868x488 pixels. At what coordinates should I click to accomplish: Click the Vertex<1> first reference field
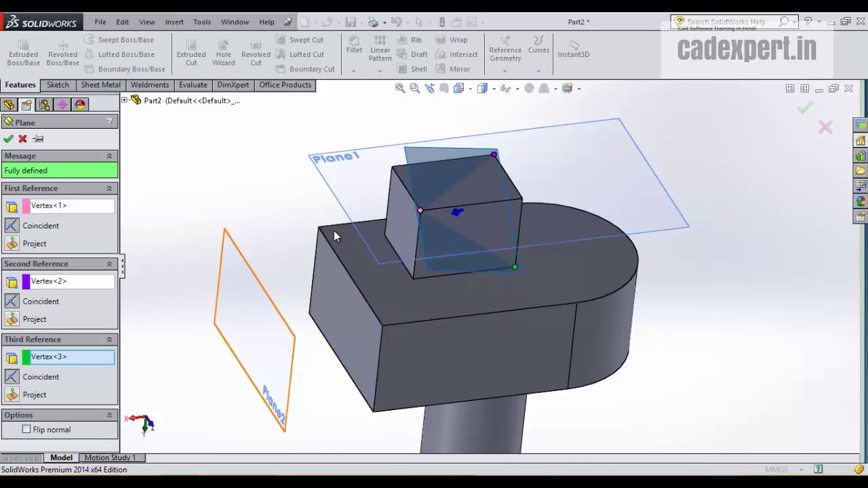(68, 205)
